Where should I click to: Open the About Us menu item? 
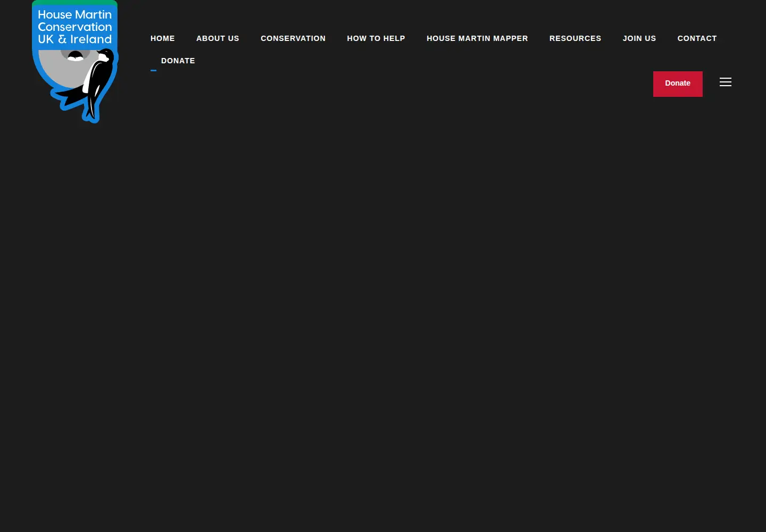(x=218, y=38)
